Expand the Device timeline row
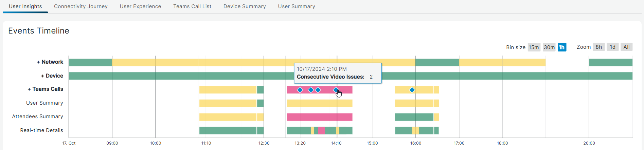The height and width of the screenshot is (150, 644). [x=52, y=76]
